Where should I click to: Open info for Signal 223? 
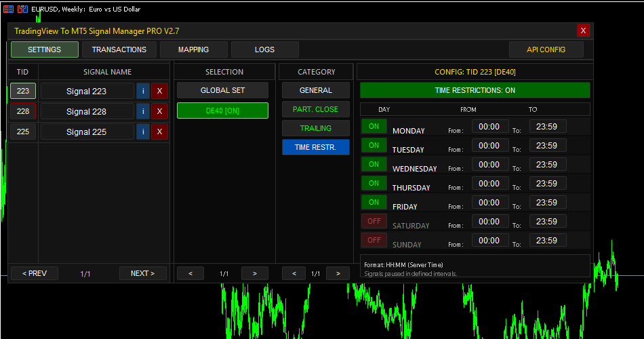tap(143, 91)
